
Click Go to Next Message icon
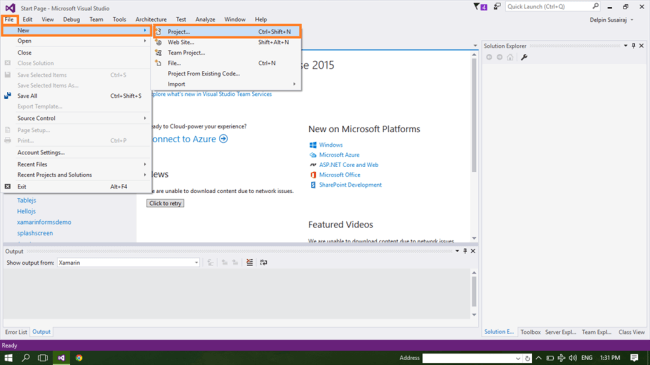click(x=235, y=262)
